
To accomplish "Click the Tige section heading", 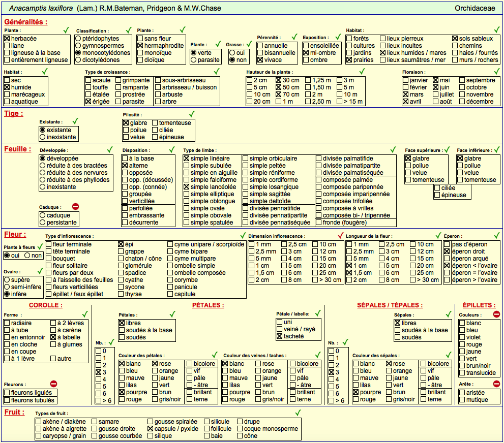I will click(14, 113).
